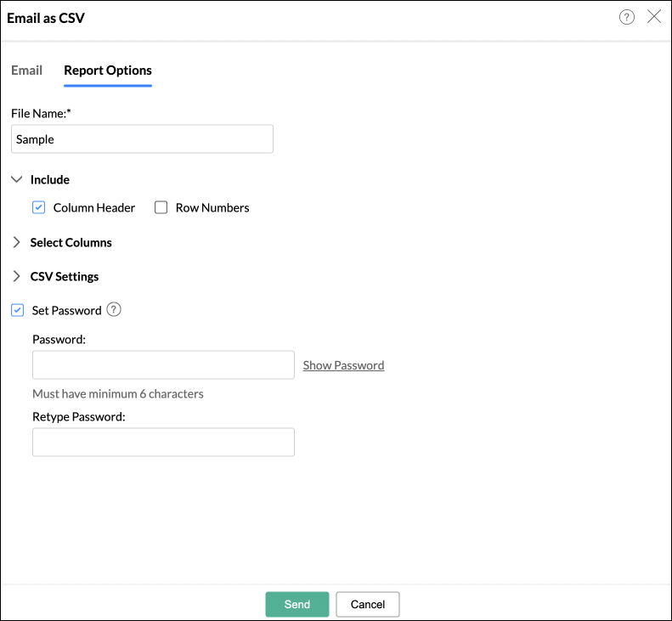
Task: Click the Set Password help question mark
Action: click(114, 310)
